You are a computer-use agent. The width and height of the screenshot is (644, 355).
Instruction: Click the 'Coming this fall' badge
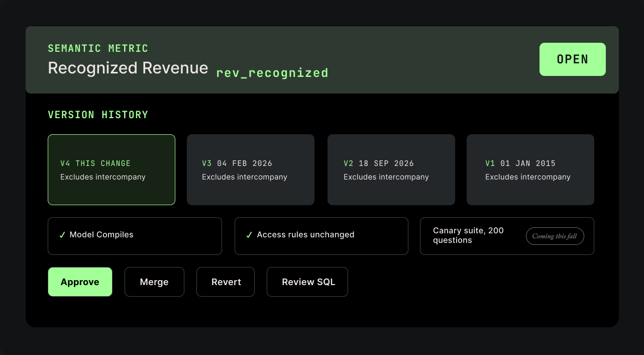(555, 236)
